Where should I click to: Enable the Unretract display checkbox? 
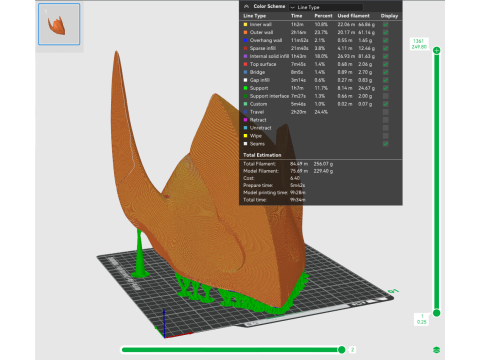click(386, 128)
